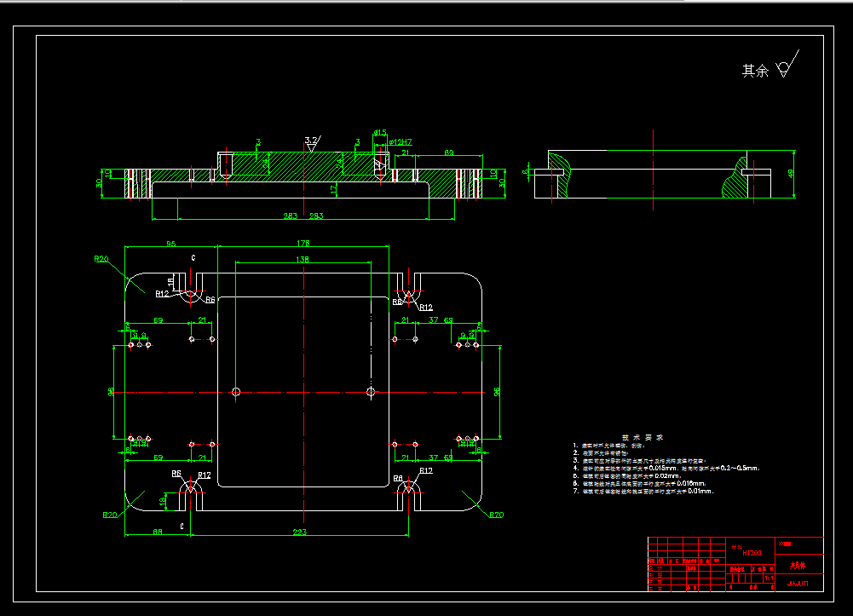Click the 其余 surface finish note
Image resolution: width=853 pixels, height=616 pixels.
pos(755,71)
